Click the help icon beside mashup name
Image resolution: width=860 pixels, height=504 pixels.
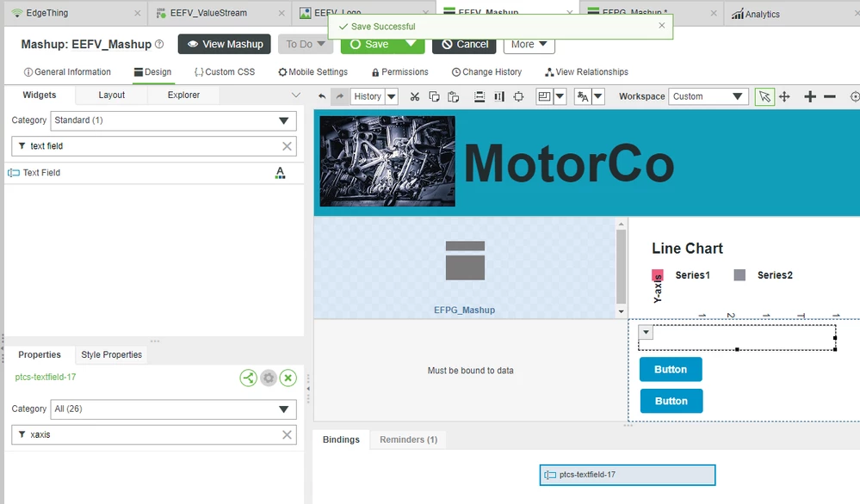(159, 44)
